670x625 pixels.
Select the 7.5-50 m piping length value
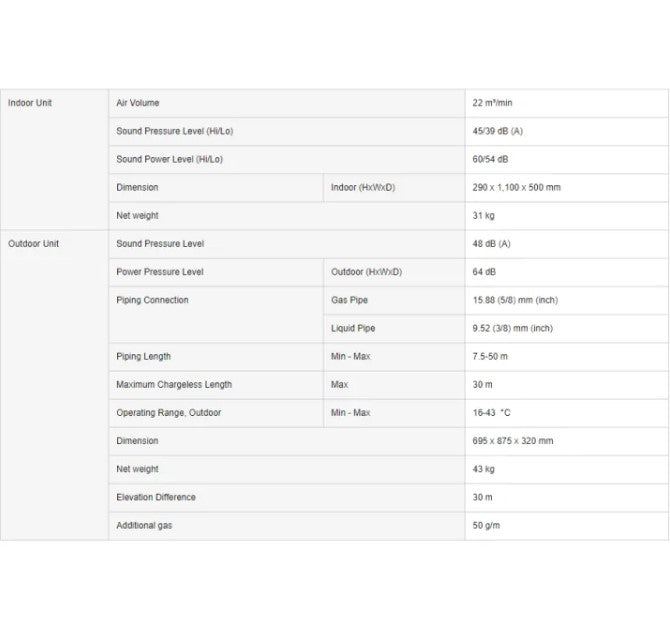(490, 357)
